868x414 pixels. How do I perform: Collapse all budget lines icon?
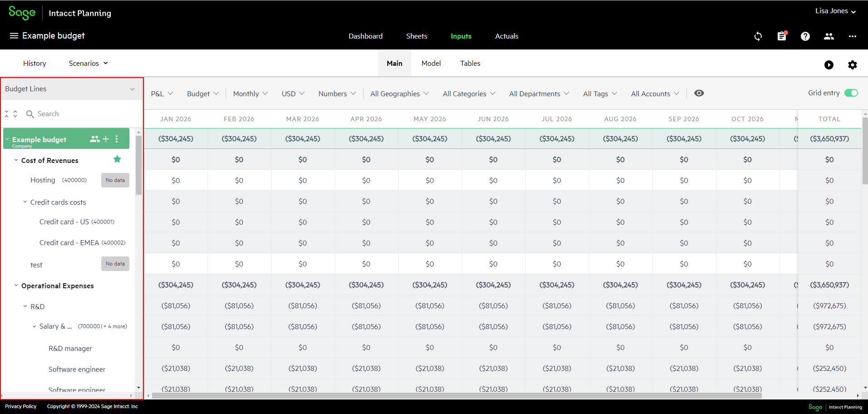click(x=7, y=114)
